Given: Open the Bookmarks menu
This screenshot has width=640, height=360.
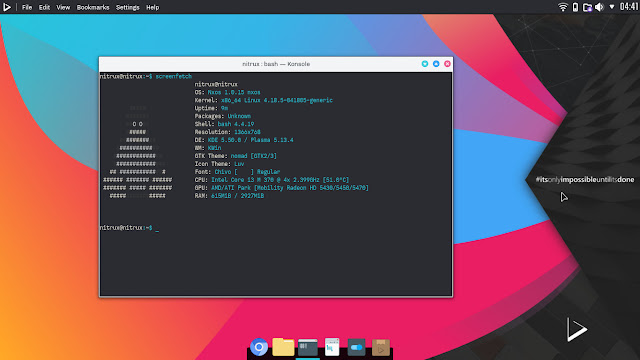Looking at the screenshot, I should click(93, 7).
